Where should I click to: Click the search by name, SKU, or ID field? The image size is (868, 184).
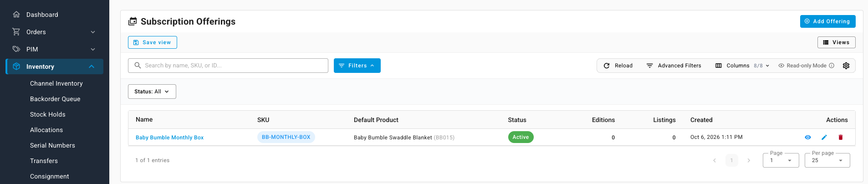click(228, 66)
